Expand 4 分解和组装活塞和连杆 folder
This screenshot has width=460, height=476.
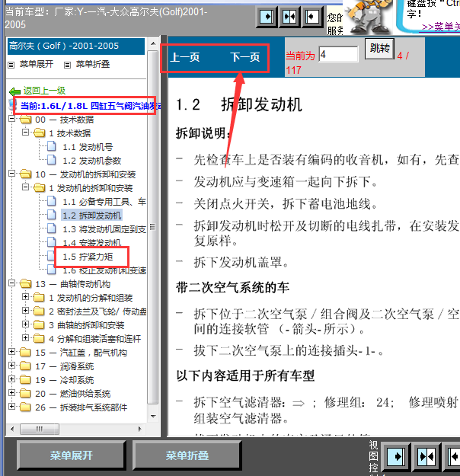click(25, 338)
